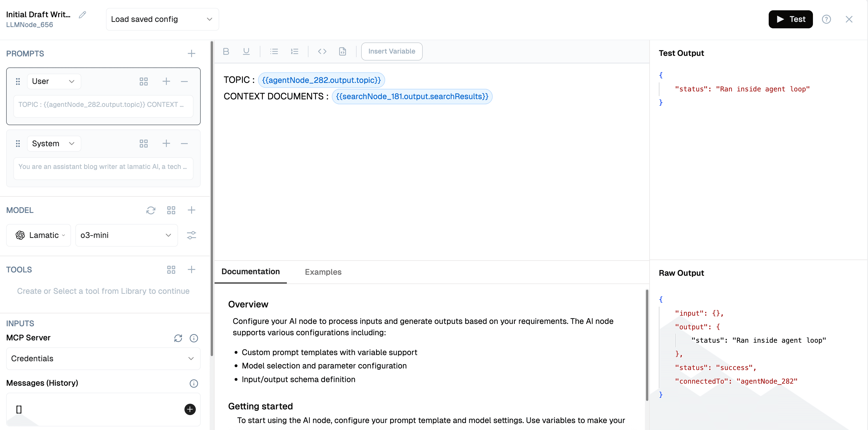Open MCP Server Credentials dropdown
Screen dimensions: 868x430
[x=103, y=358]
